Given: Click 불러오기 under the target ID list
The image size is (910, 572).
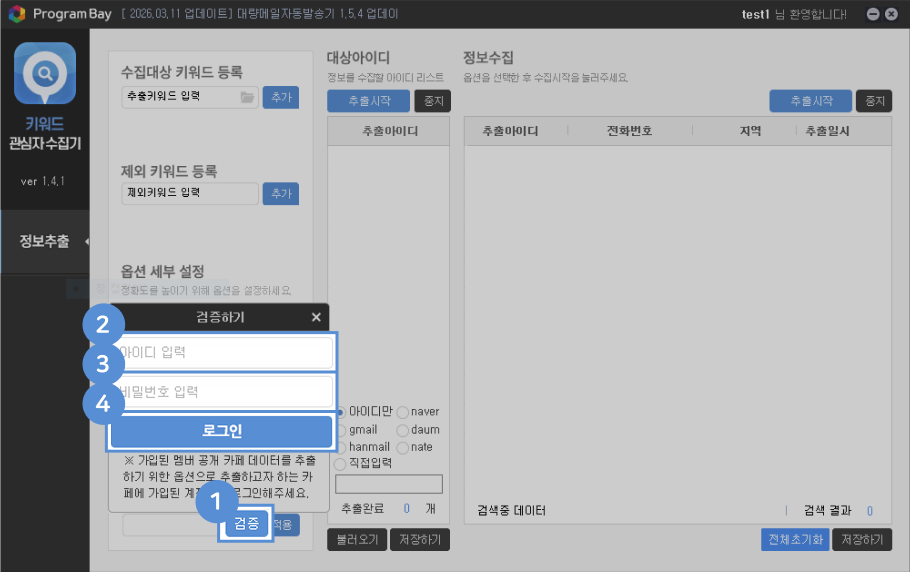Looking at the screenshot, I should pos(356,540).
